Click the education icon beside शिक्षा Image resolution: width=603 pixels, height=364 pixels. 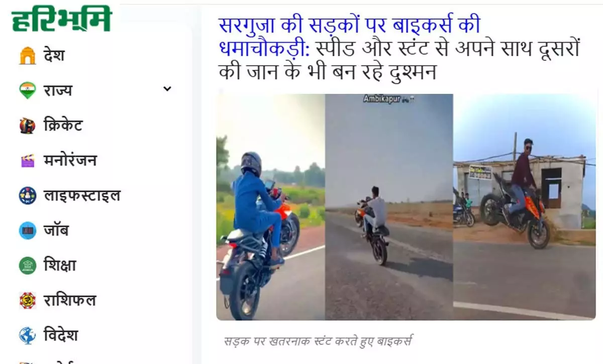click(x=28, y=265)
